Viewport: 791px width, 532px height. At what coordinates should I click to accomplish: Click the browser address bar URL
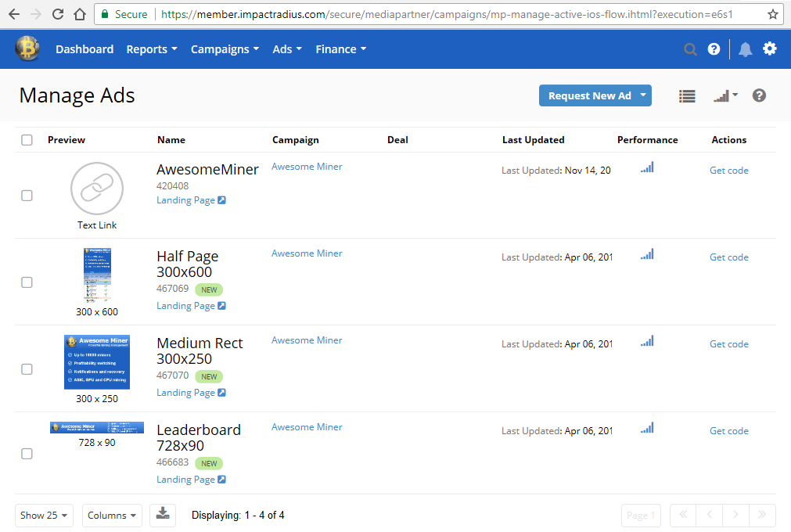click(x=447, y=14)
